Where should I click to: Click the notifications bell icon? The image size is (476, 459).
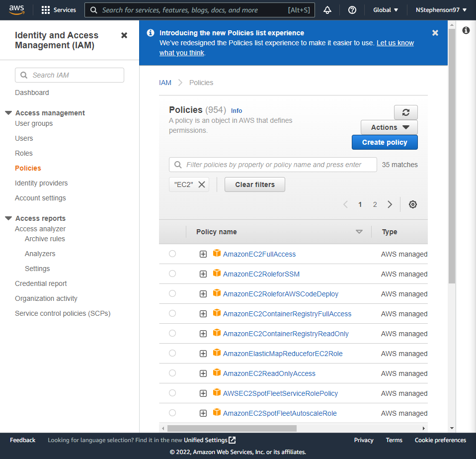(x=327, y=10)
